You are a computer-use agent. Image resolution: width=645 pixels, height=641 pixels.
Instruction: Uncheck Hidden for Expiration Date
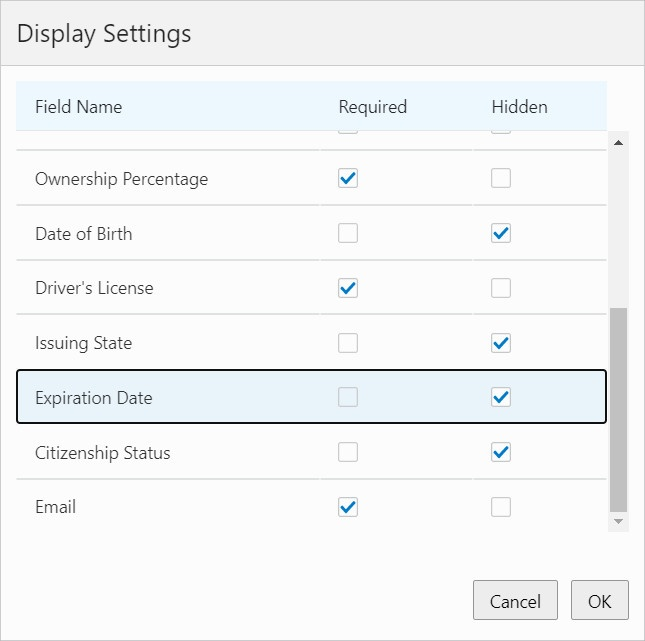pos(501,397)
